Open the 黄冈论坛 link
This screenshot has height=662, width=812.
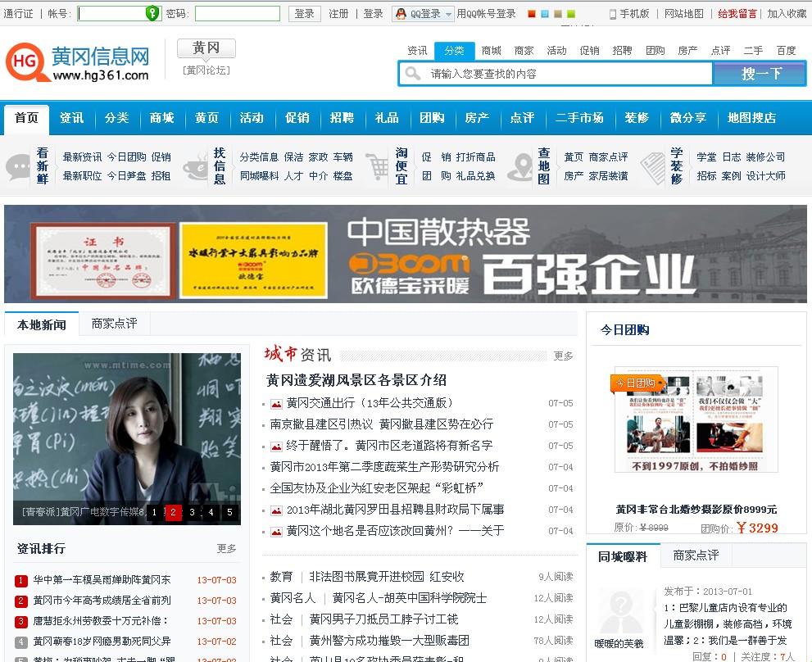point(206,70)
